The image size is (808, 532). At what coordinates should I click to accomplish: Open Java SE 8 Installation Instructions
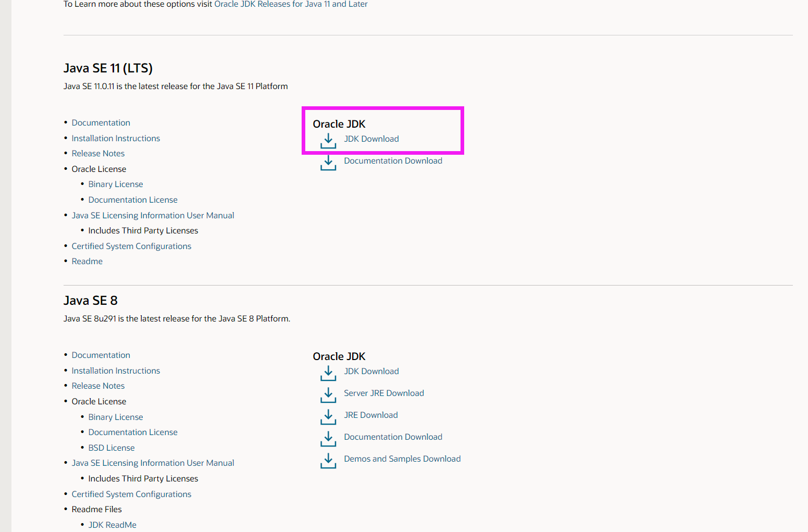[x=116, y=370]
